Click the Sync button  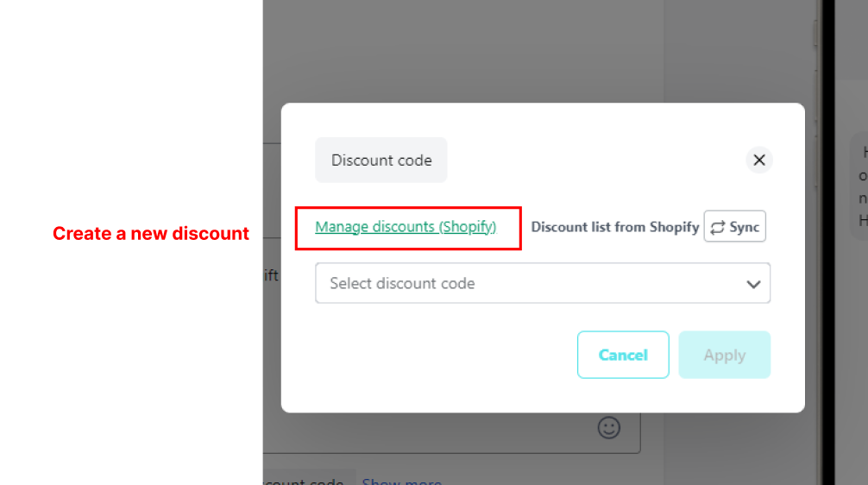(734, 226)
